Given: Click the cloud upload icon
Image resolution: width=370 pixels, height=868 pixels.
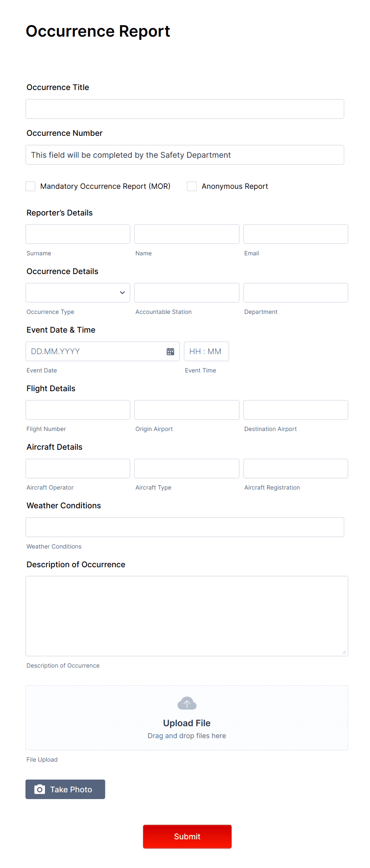Looking at the screenshot, I should tap(187, 703).
